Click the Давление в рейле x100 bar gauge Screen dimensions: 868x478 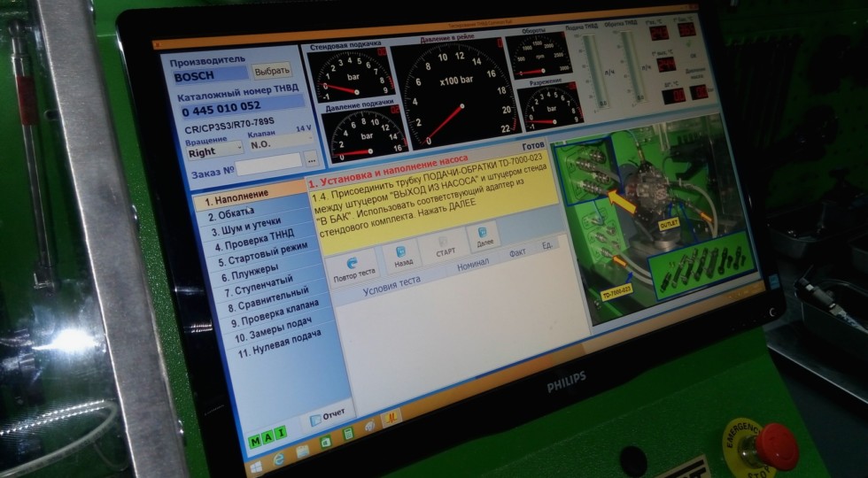coord(454,94)
